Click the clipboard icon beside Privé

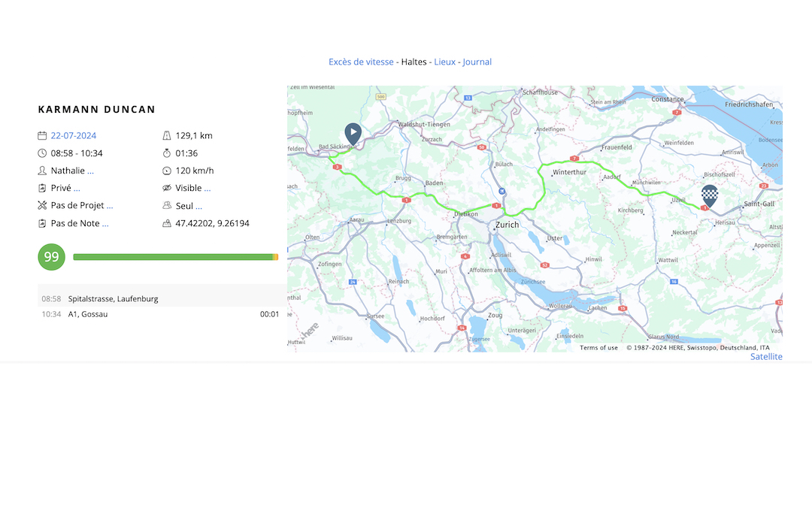pos(42,188)
